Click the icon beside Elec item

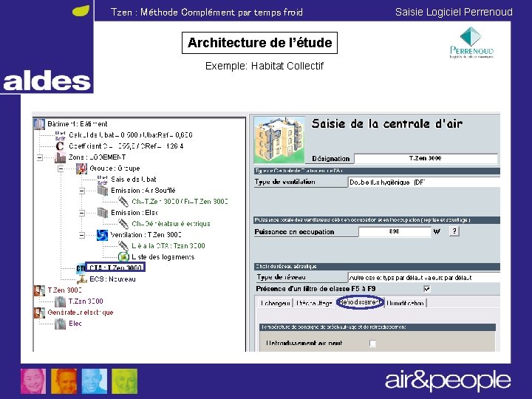61,324
